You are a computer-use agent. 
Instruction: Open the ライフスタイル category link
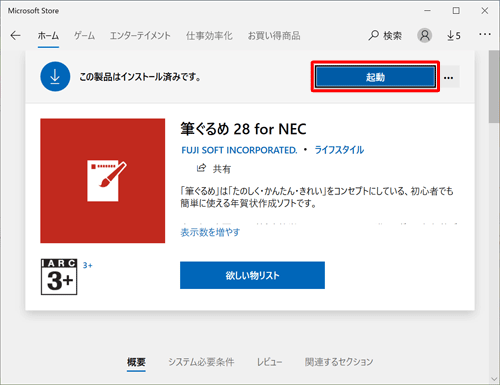[x=339, y=150]
